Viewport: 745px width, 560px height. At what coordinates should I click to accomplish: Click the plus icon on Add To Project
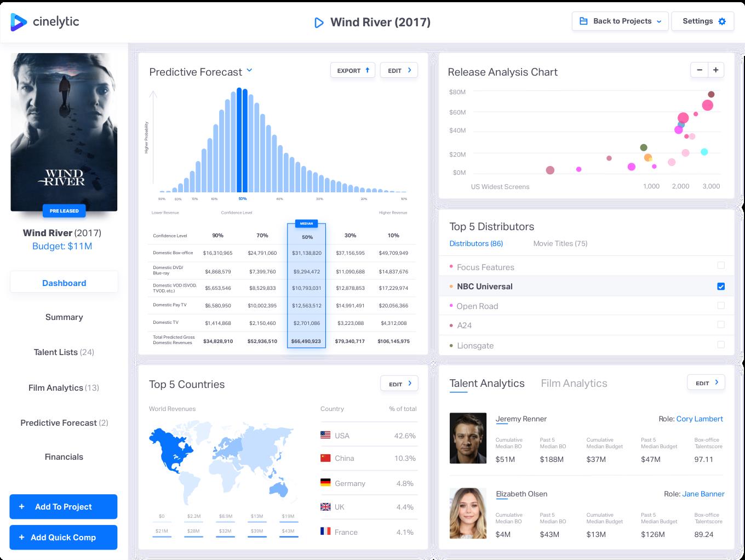click(22, 507)
